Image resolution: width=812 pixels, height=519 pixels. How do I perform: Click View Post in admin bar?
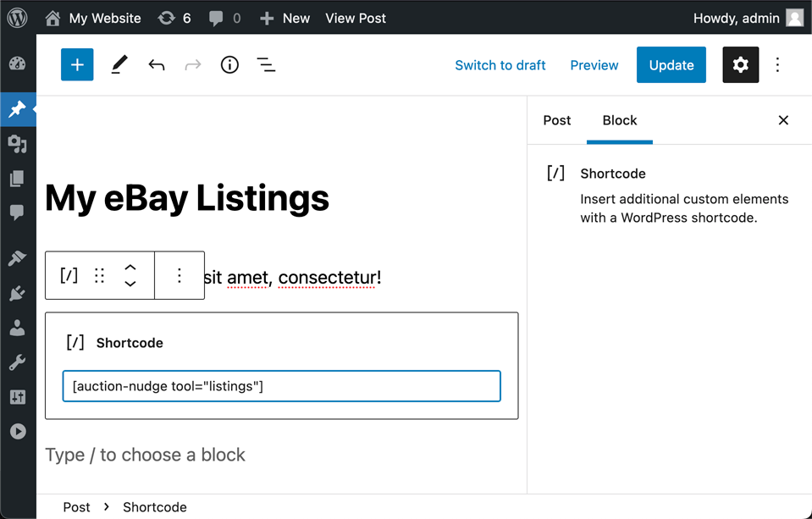click(x=356, y=18)
